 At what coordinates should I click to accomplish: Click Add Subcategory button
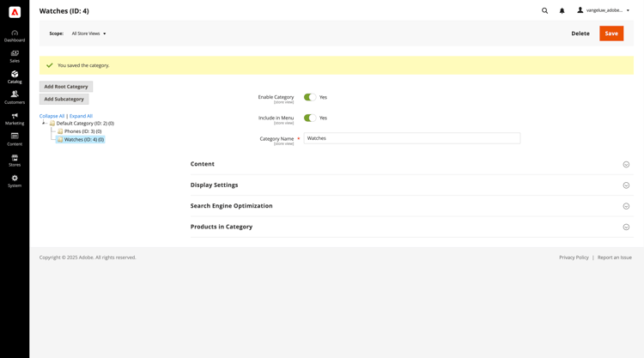64,99
